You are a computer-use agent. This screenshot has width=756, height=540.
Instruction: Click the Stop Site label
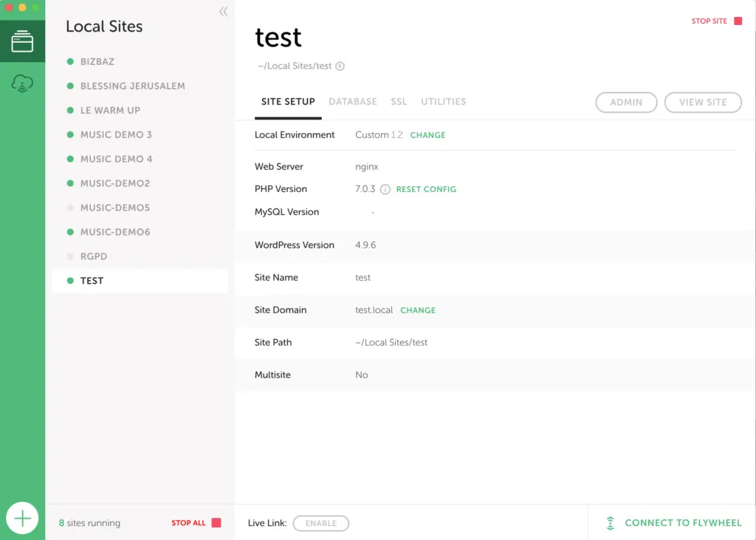[709, 21]
